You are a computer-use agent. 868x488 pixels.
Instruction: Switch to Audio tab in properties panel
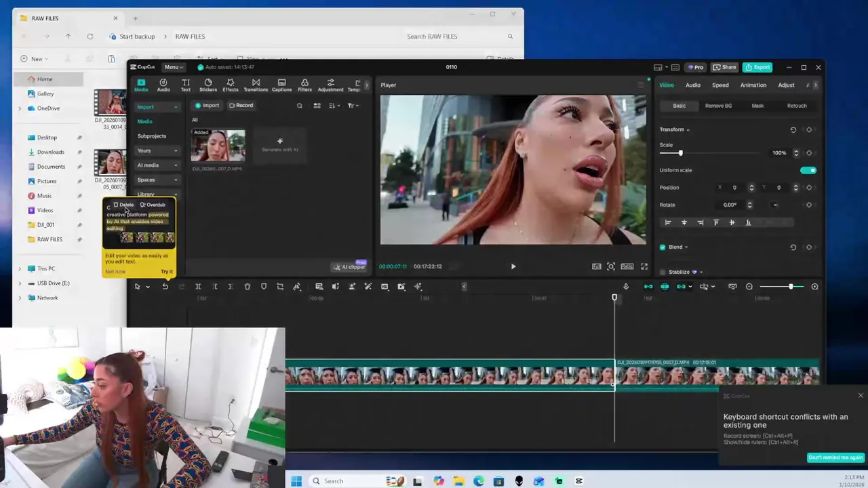(692, 85)
